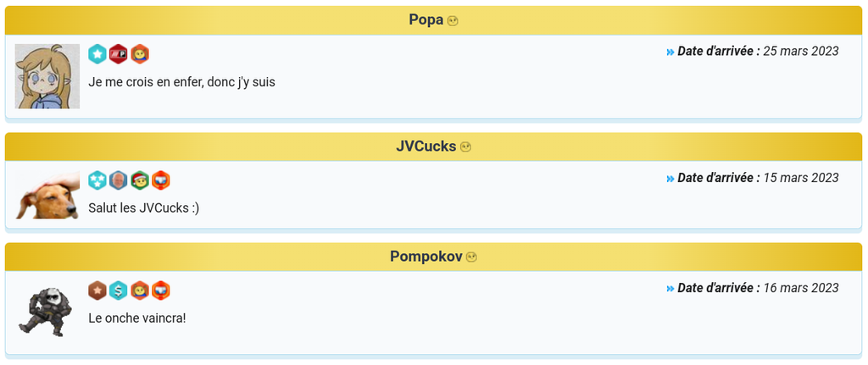
Task: Click Pompokov's bronze star badge
Action: click(x=97, y=290)
